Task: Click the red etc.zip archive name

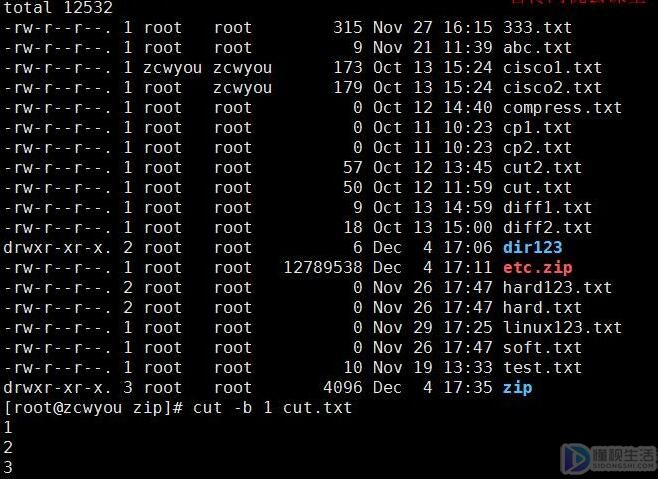Action: [x=537, y=267]
